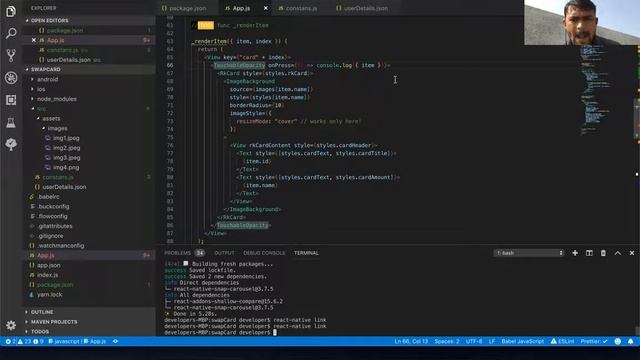Expand the Todos section
This screenshot has width=640, height=360.
(x=40, y=331)
